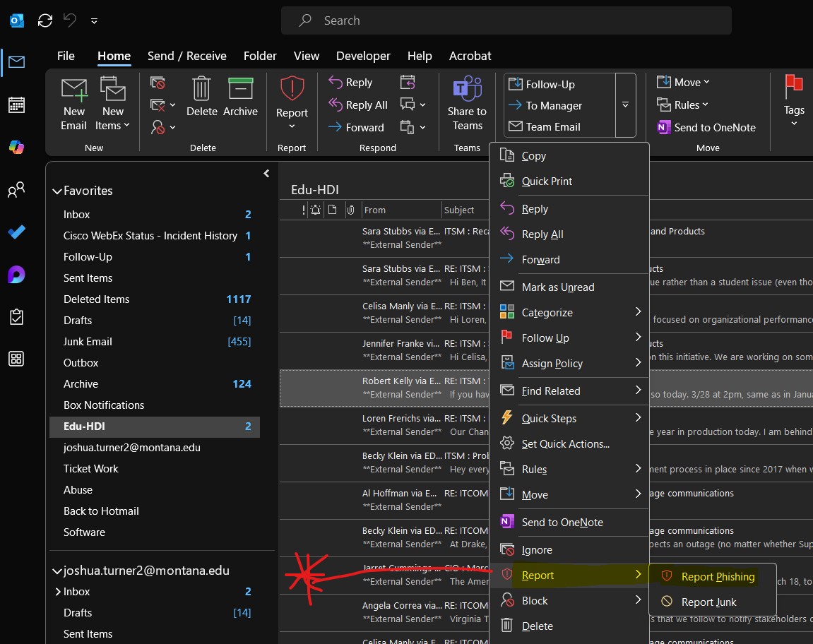The width and height of the screenshot is (813, 644).
Task: Click the Send/Receive sync icon in title bar
Action: 45,20
